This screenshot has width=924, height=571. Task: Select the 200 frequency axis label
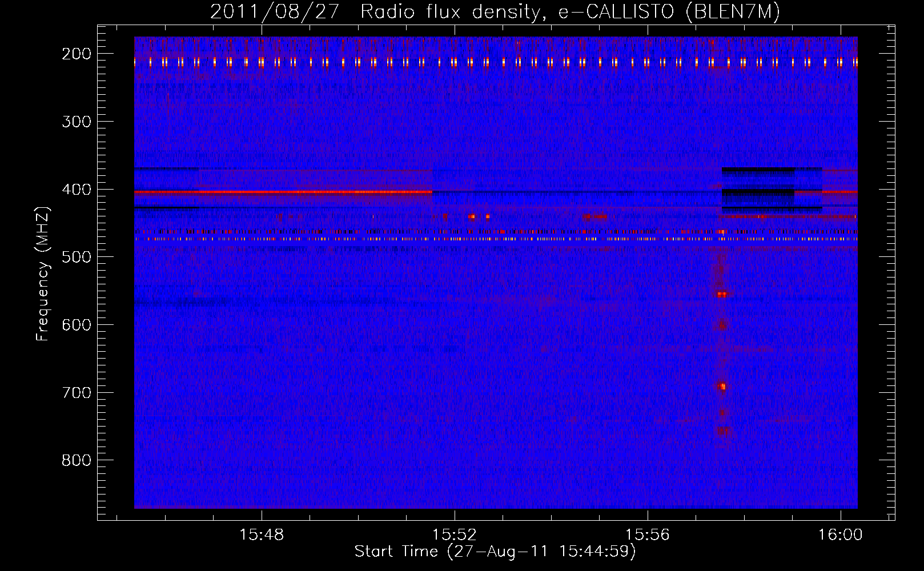[x=77, y=54]
